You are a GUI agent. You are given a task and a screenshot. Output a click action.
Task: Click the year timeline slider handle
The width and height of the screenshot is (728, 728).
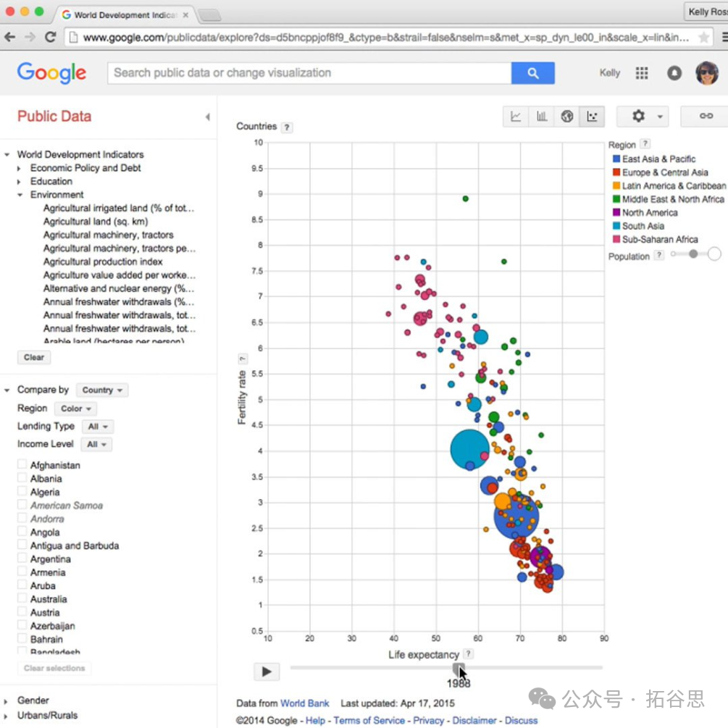coord(458,669)
